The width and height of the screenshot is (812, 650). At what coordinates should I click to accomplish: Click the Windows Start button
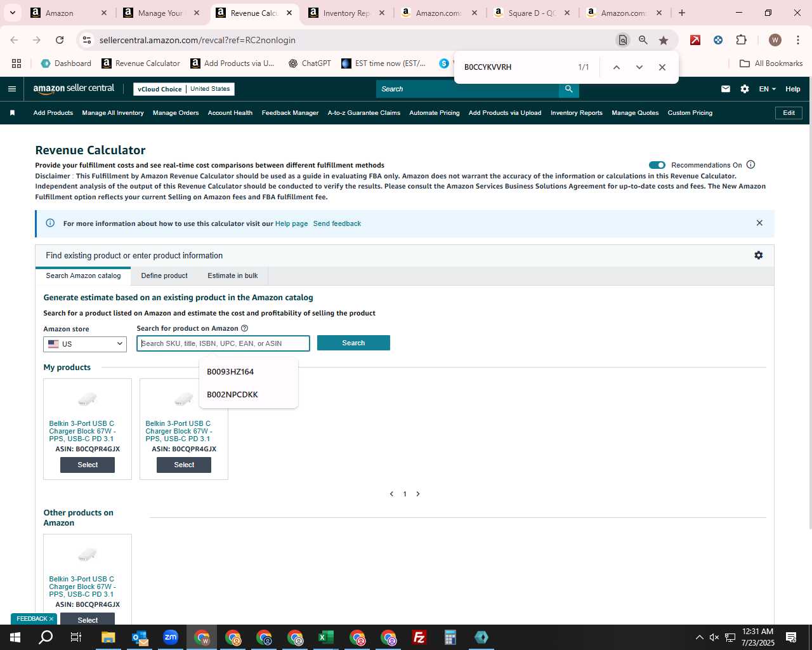(15, 637)
